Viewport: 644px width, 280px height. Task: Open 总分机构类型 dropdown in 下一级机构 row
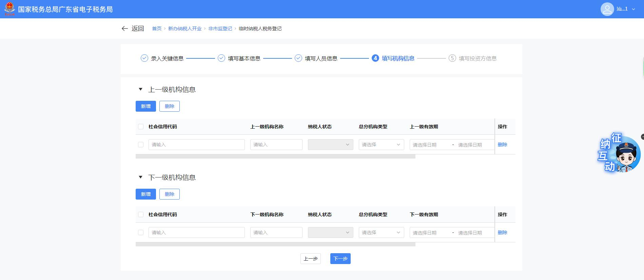pos(381,232)
